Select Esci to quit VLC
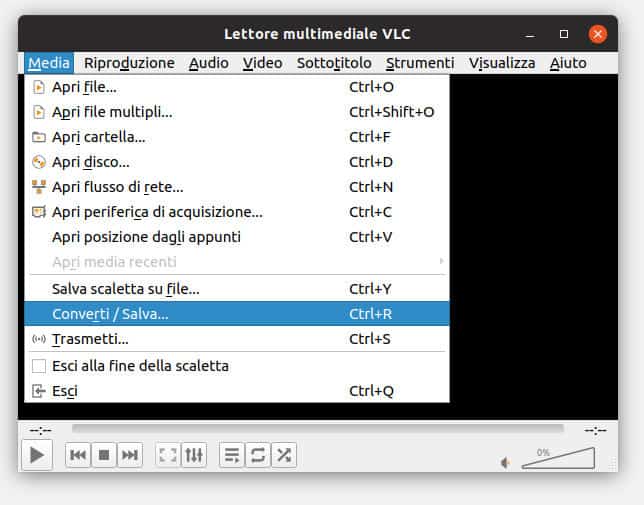 237,391
